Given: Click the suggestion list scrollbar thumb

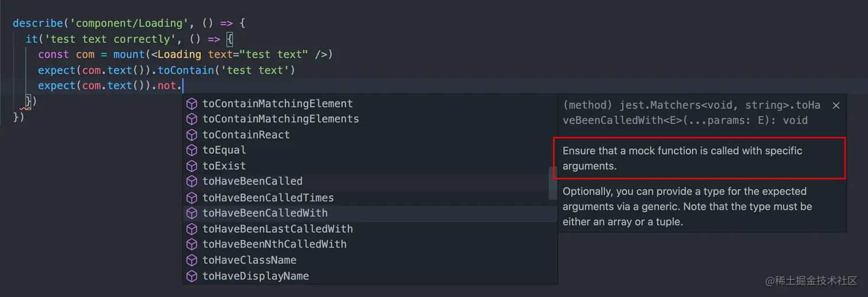Looking at the screenshot, I should [553, 183].
